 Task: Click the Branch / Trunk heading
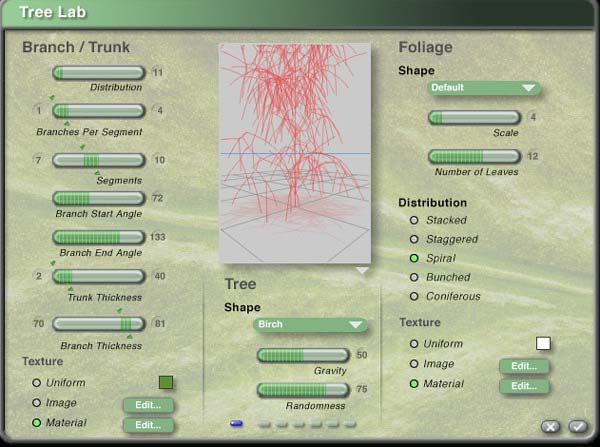coord(76,47)
